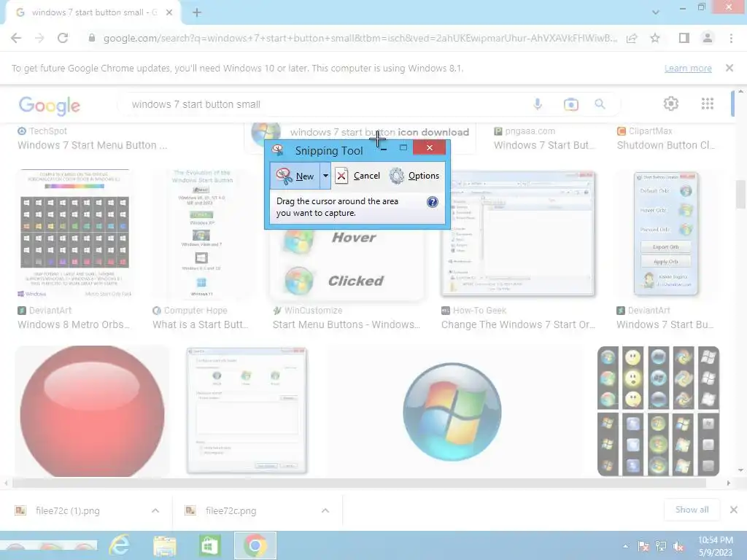The image size is (747, 560).
Task: Bookmark this page with the star icon
Action: pyautogui.click(x=655, y=38)
